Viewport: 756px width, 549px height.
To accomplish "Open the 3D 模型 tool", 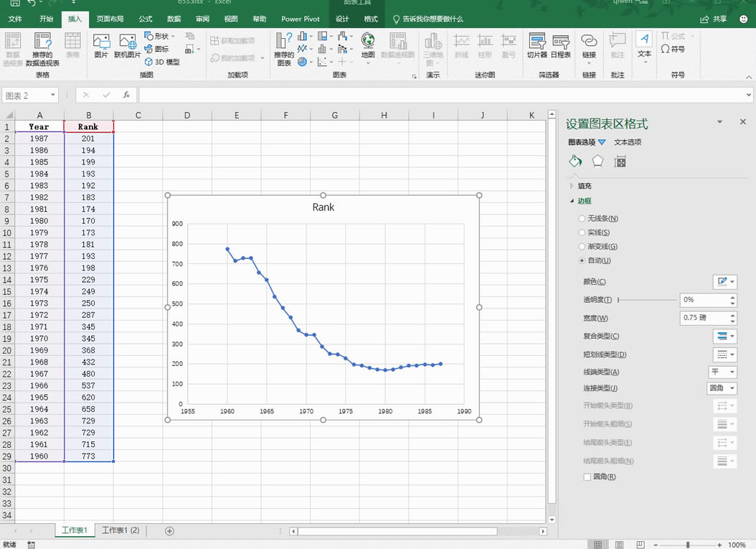I will [161, 61].
